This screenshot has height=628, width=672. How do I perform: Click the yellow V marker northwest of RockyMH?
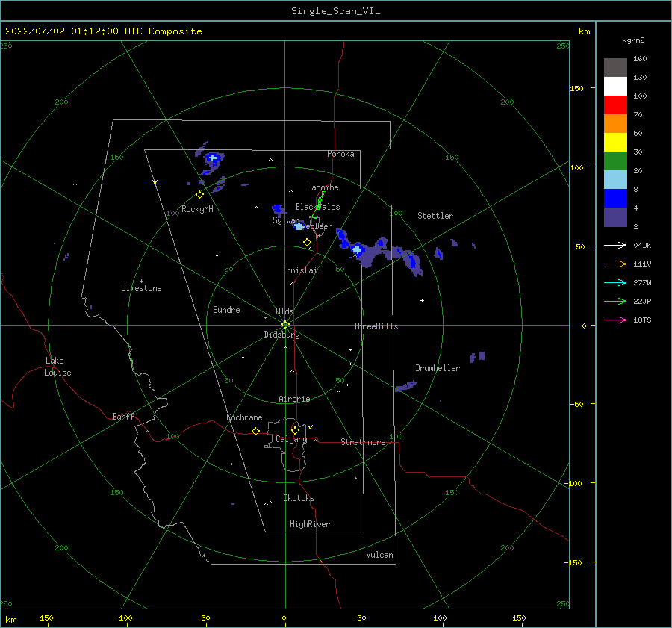155,183
